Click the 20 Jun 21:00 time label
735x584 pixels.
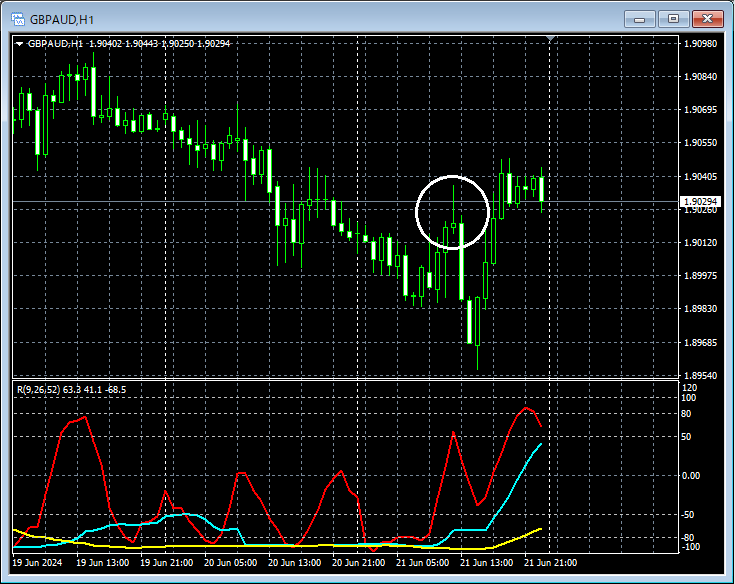[x=359, y=562]
